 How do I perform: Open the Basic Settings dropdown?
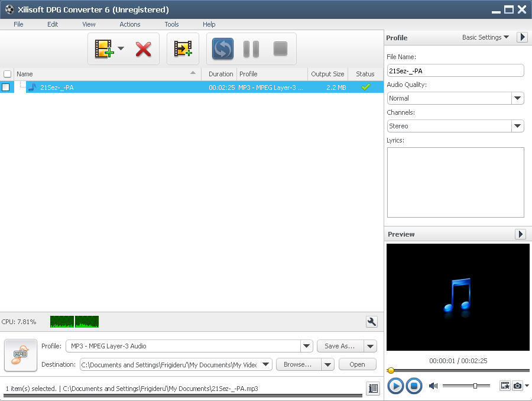485,37
